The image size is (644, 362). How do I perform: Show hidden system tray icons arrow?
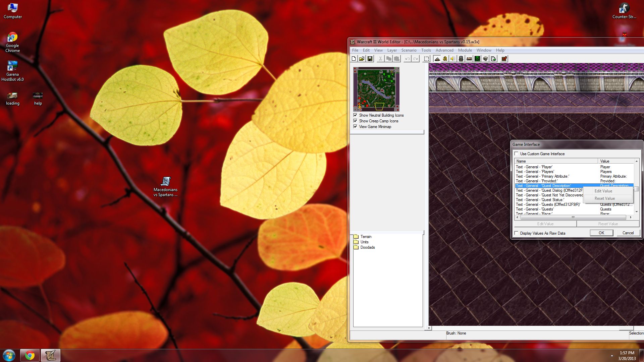point(612,356)
